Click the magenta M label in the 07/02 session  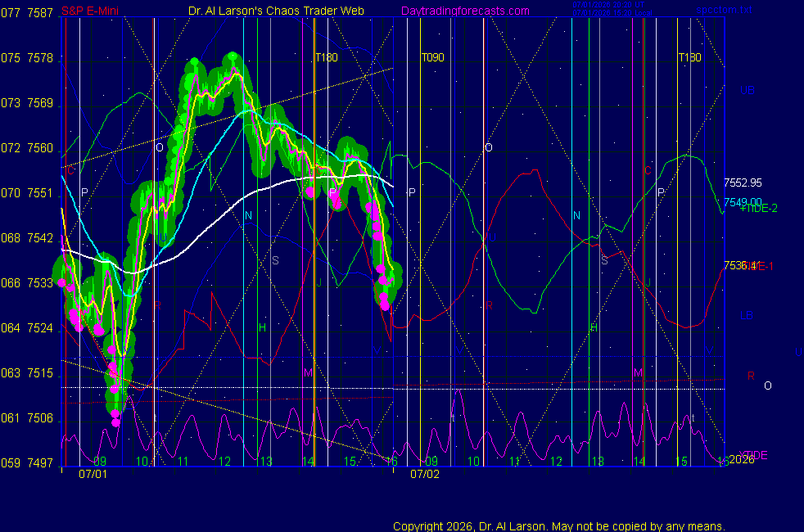(x=638, y=372)
